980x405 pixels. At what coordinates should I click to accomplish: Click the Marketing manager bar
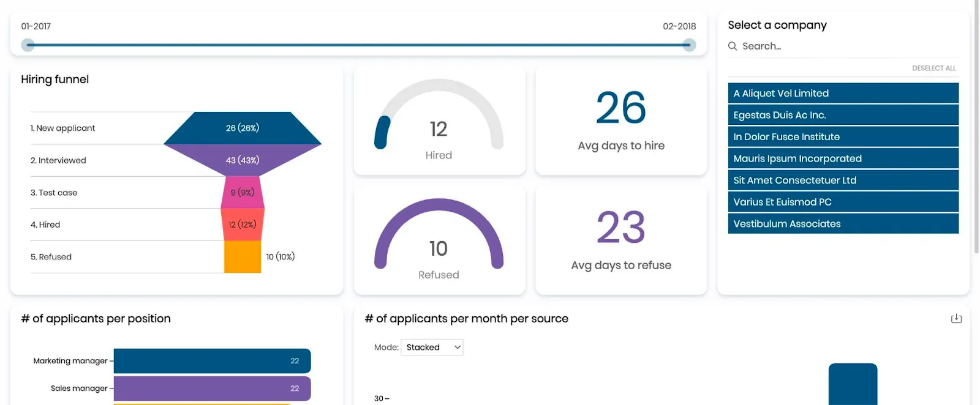tap(212, 361)
